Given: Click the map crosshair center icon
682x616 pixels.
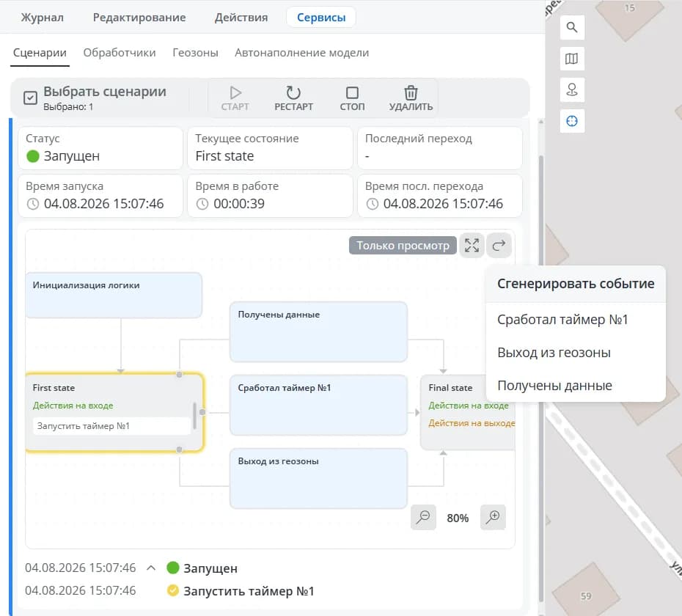Looking at the screenshot, I should (572, 121).
